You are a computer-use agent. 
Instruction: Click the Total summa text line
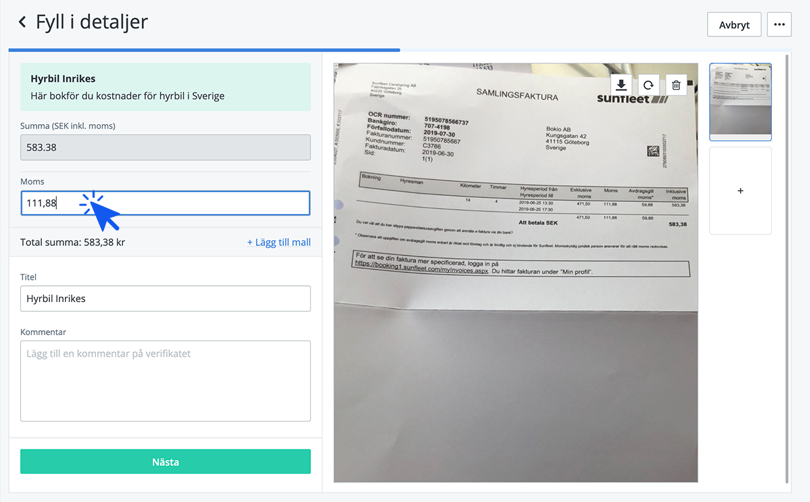72,242
